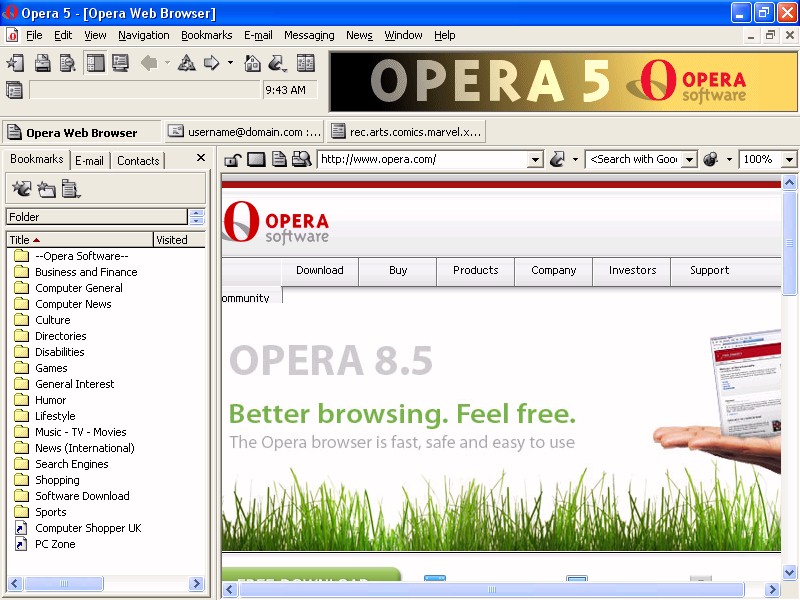Open the search icon dropdown arrow
The height and width of the screenshot is (600, 800).
pos(730,160)
